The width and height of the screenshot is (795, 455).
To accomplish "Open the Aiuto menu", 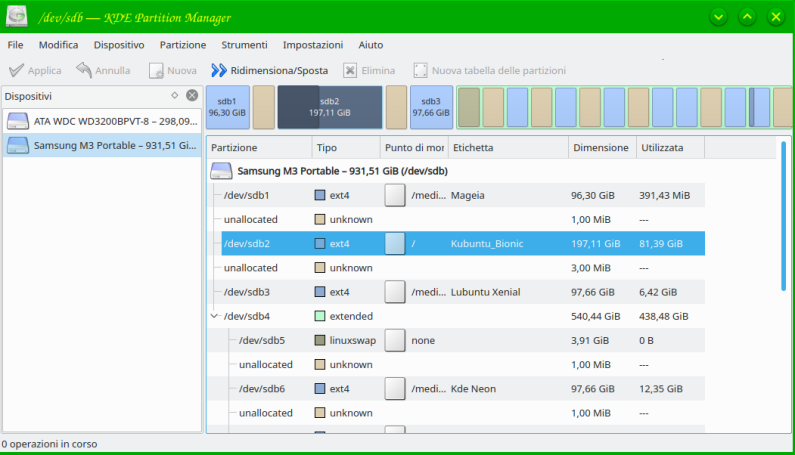I will pos(370,45).
